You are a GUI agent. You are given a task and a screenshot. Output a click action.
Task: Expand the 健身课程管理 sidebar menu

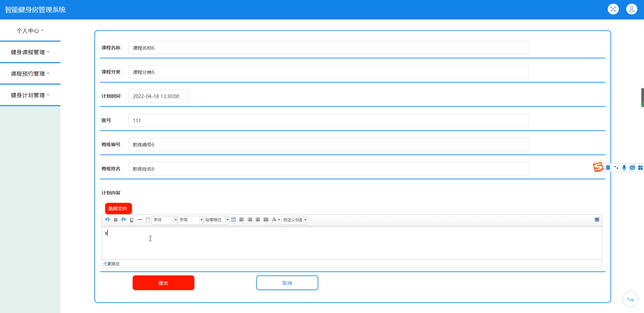point(30,52)
